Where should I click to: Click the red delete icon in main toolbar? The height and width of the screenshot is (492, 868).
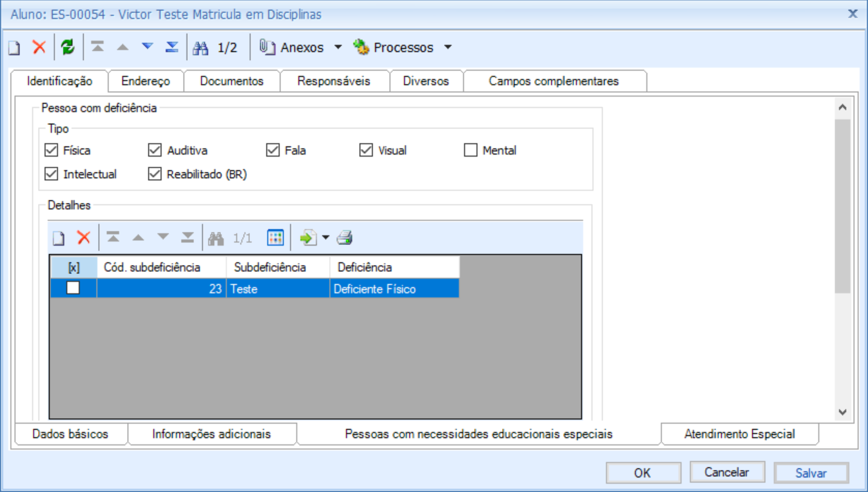(39, 48)
